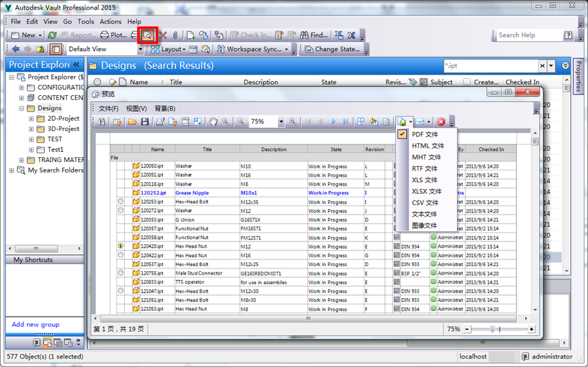Jump to last page arrow in preview
Screen dimensions: 588x367
coord(346,121)
